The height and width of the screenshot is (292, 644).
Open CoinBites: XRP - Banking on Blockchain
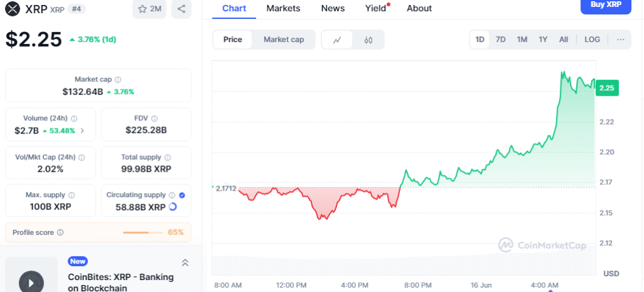121,283
